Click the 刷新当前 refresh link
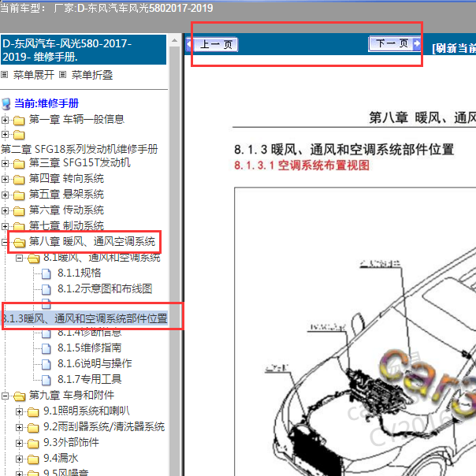The height and width of the screenshot is (476, 476). click(x=454, y=48)
